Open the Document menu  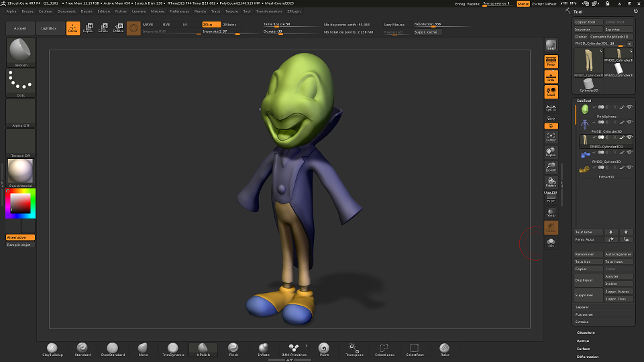tap(66, 11)
